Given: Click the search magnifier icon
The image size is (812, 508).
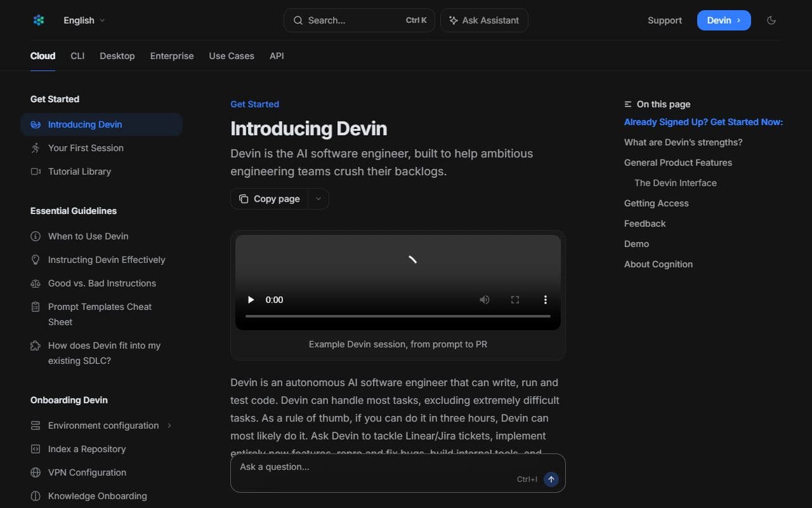Looking at the screenshot, I should (x=298, y=20).
